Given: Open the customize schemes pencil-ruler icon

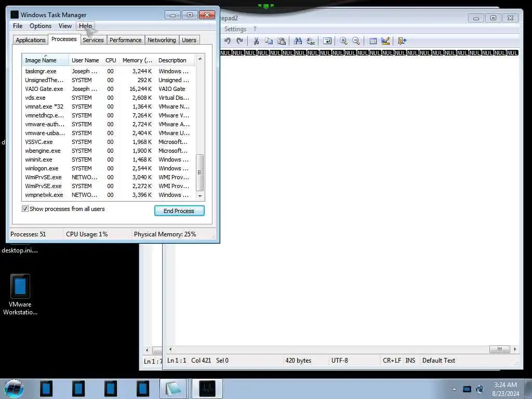Looking at the screenshot, I should (385, 41).
